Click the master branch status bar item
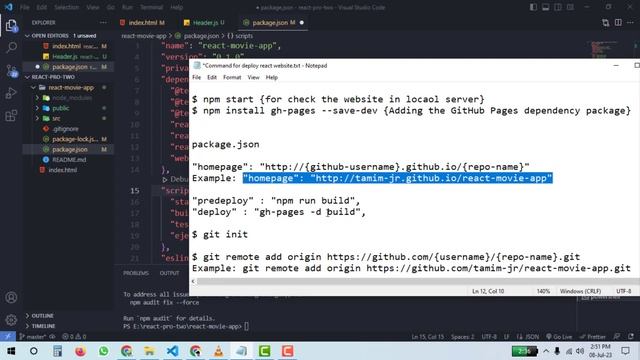640x360 pixels. coord(33,337)
